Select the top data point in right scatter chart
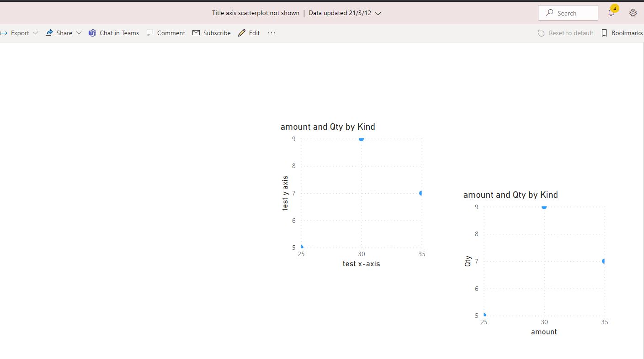Viewport: 644px width, 359px height. pyautogui.click(x=544, y=206)
